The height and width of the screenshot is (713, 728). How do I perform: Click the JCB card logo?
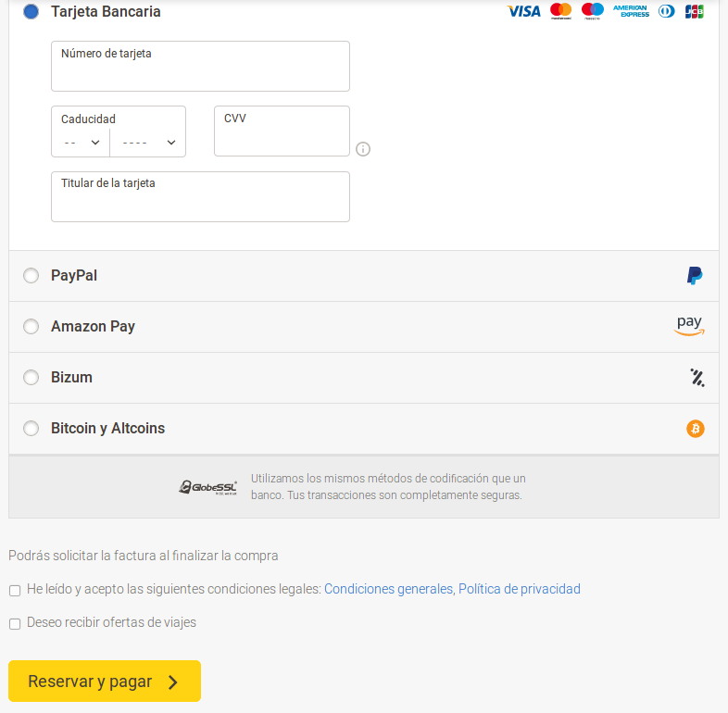click(694, 12)
